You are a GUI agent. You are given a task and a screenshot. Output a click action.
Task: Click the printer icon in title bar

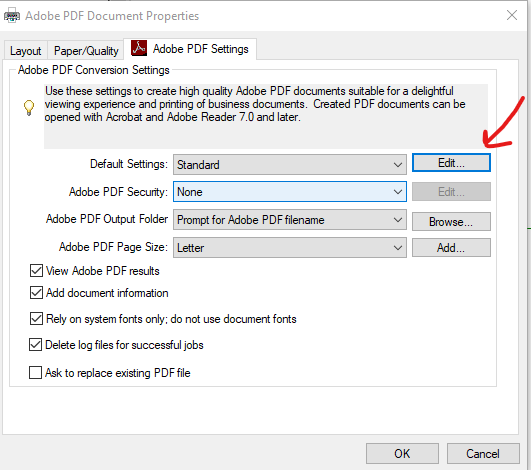click(x=12, y=16)
